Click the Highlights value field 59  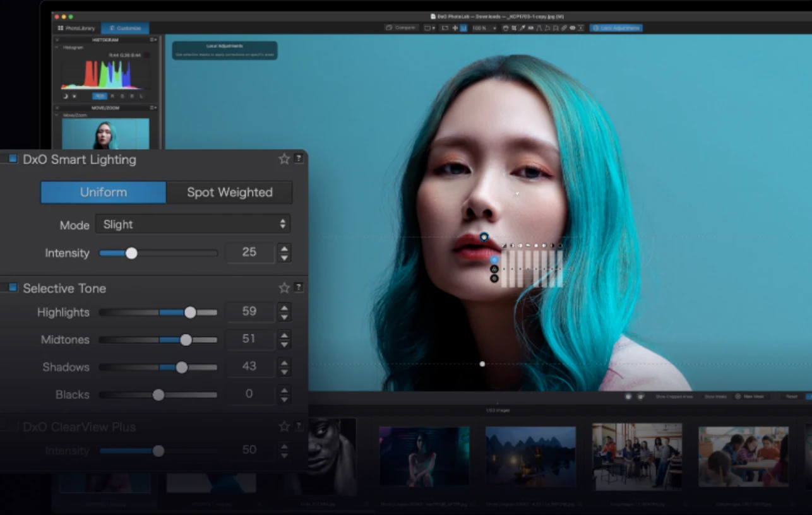[x=249, y=312]
